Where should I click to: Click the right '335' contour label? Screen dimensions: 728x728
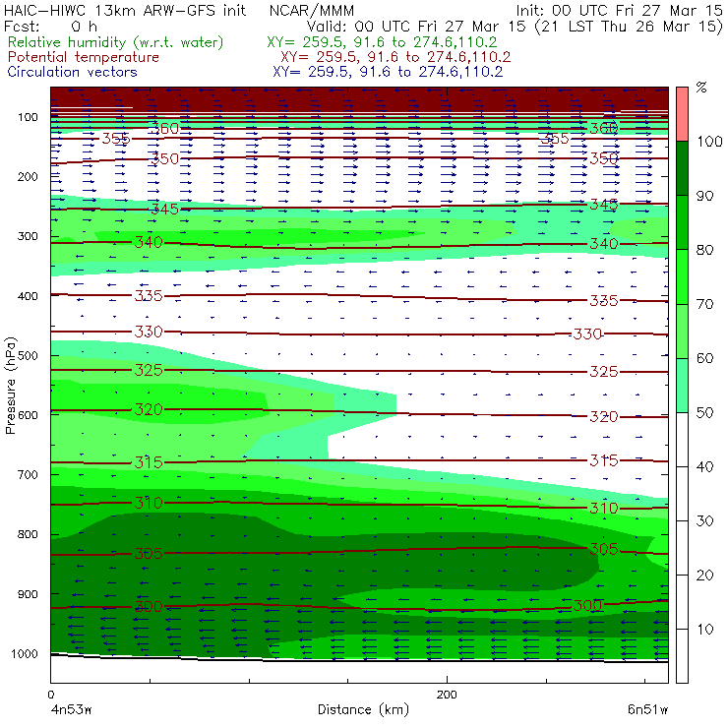point(604,301)
